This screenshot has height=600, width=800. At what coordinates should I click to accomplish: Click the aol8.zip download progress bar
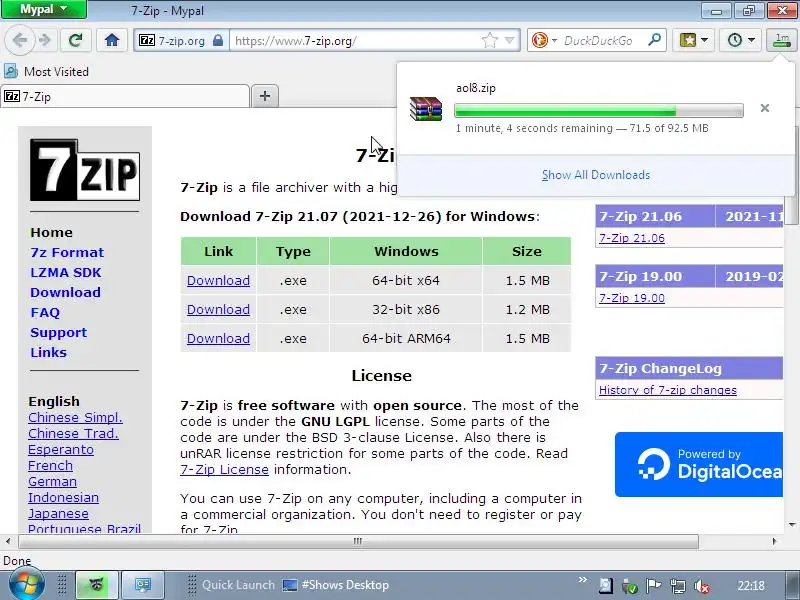coord(598,110)
